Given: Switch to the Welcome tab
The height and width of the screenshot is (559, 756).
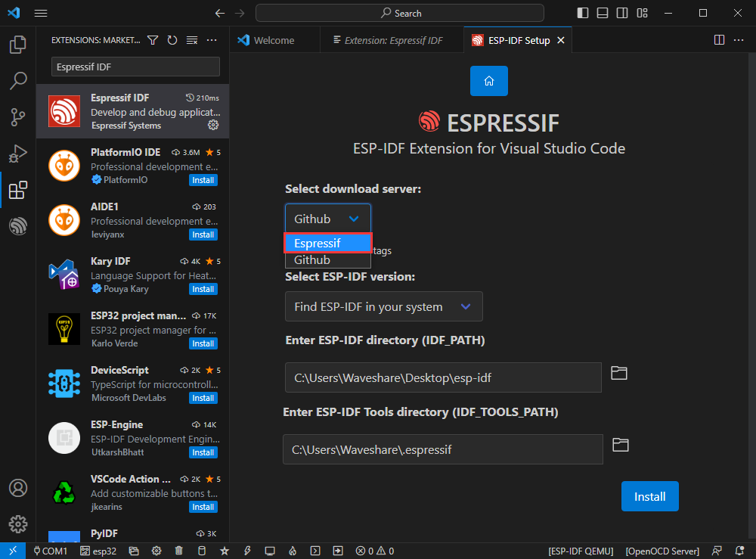Looking at the screenshot, I should click(x=274, y=41).
